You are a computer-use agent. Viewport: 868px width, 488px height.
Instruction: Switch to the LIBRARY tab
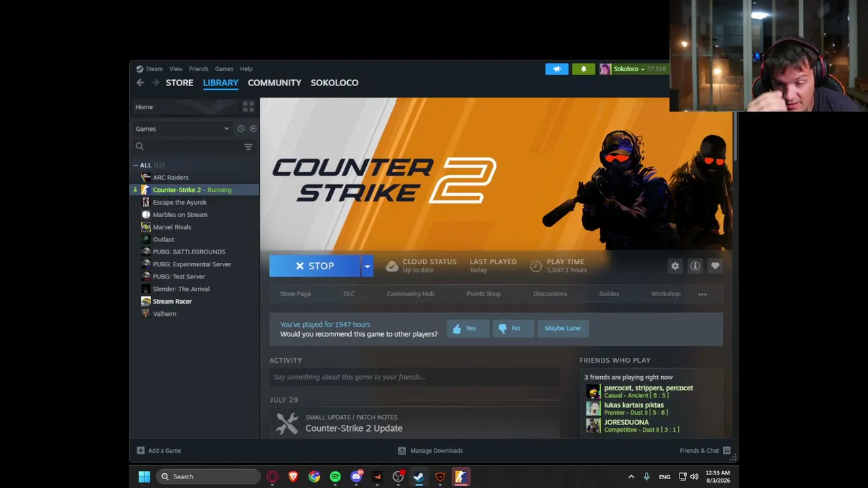click(221, 83)
